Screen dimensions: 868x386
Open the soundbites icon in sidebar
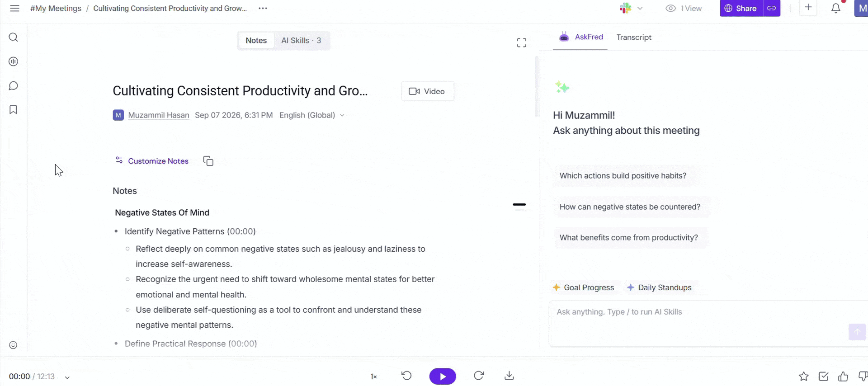point(14,61)
